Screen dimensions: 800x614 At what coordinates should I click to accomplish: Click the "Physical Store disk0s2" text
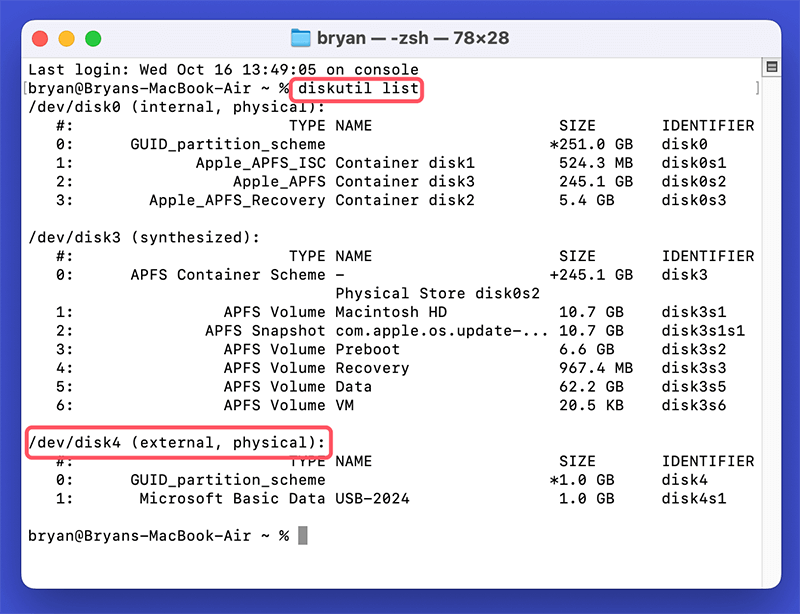click(437, 293)
